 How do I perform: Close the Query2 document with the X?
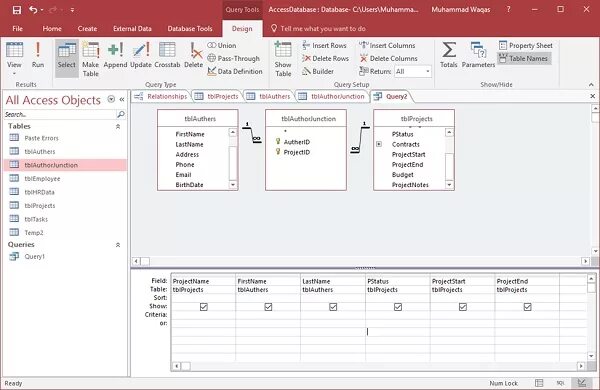click(x=592, y=96)
